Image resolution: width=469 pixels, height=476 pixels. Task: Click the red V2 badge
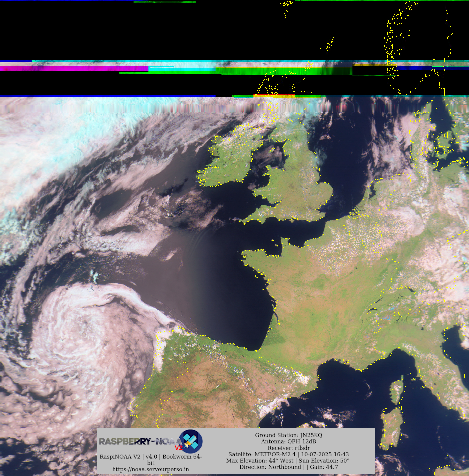coord(179,448)
